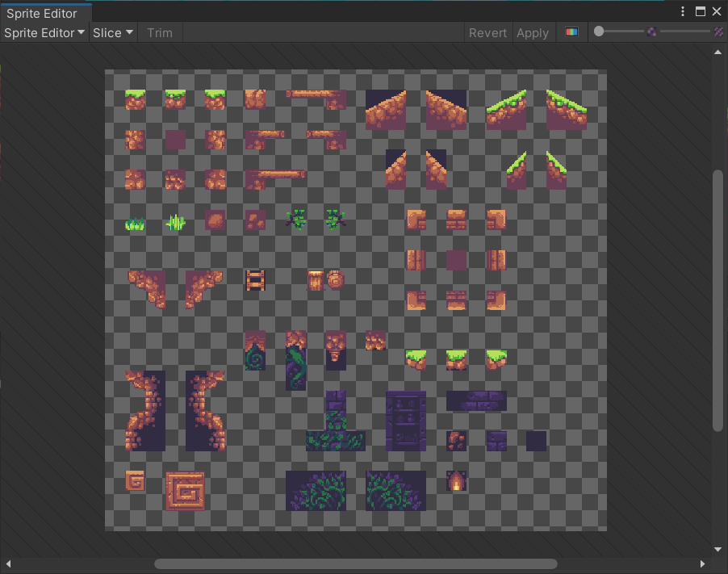Click the up arrow of the vertical scrollbar
Image resolution: width=728 pixels, height=574 pixels.
[x=718, y=51]
